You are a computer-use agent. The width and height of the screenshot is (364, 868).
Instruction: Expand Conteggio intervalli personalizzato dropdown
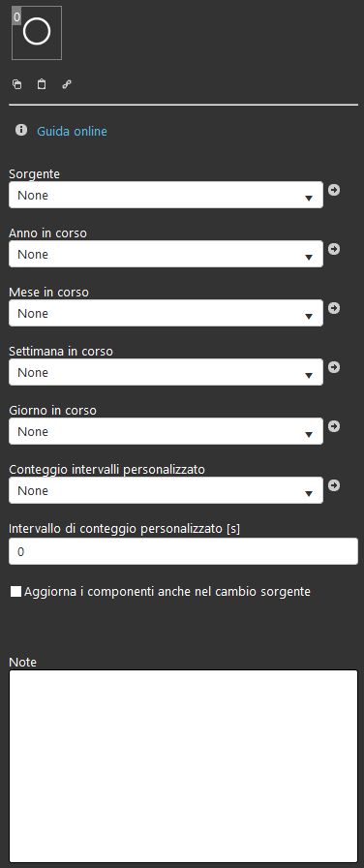pos(166,490)
